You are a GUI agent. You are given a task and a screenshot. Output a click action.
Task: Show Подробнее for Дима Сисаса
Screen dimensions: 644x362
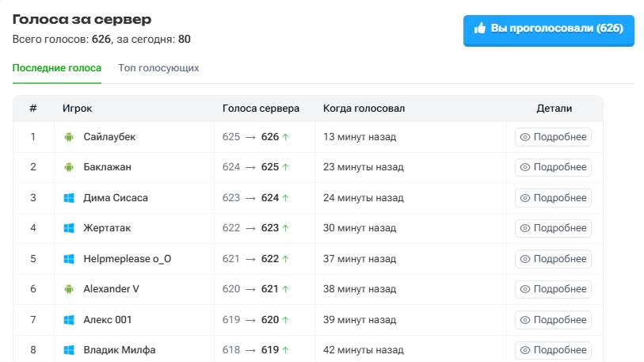pyautogui.click(x=553, y=198)
